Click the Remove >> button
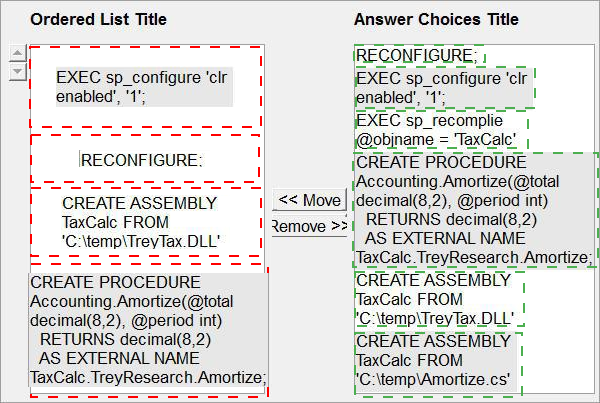 tap(309, 226)
